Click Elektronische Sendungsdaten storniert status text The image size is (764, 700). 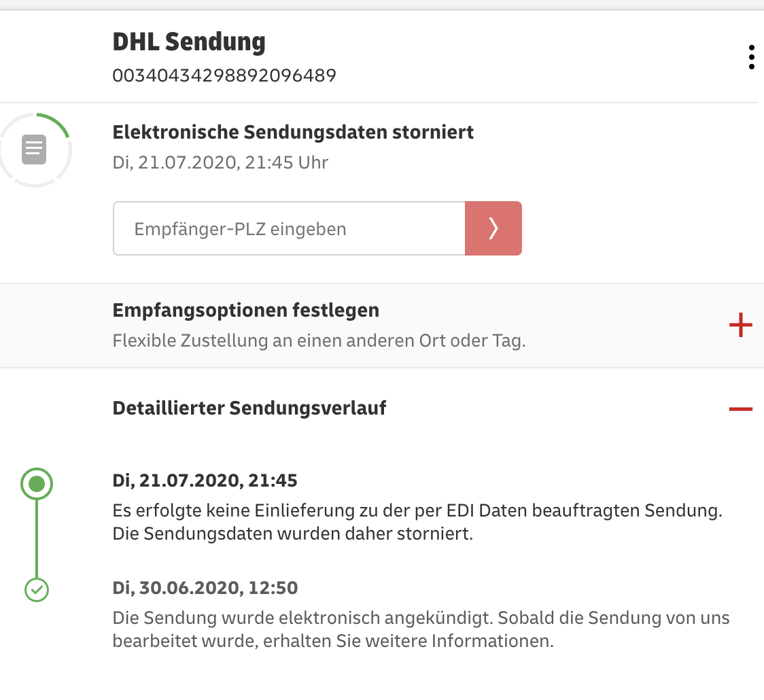[x=293, y=132]
